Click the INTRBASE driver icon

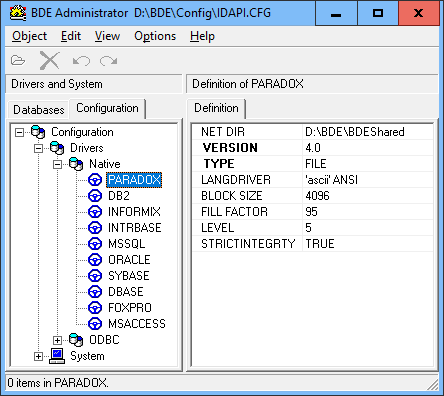click(x=95, y=228)
